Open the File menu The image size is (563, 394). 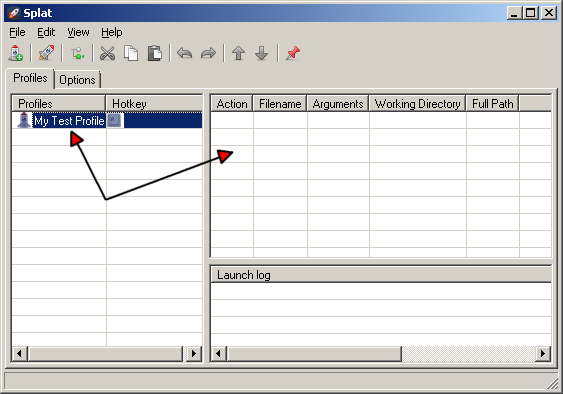coord(17,32)
